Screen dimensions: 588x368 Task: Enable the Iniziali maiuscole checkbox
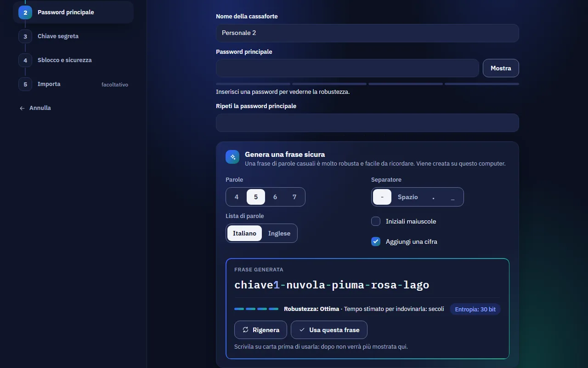coord(376,221)
